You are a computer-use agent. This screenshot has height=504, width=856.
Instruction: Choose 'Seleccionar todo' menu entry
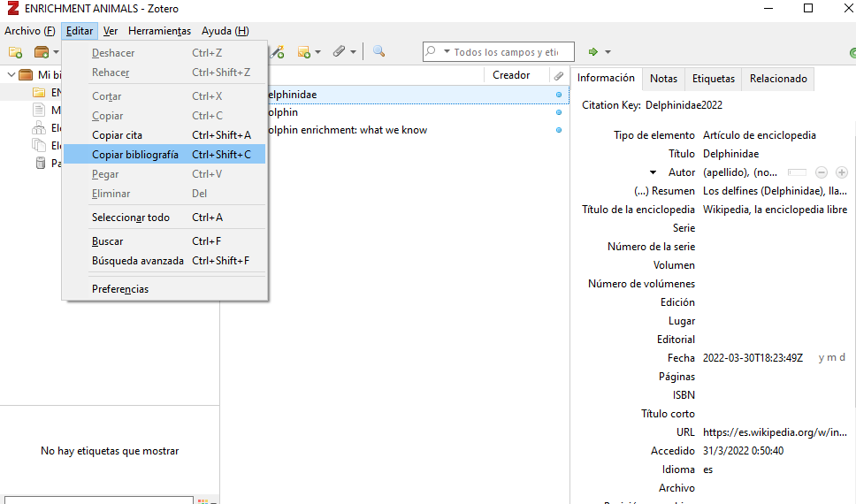point(164,218)
